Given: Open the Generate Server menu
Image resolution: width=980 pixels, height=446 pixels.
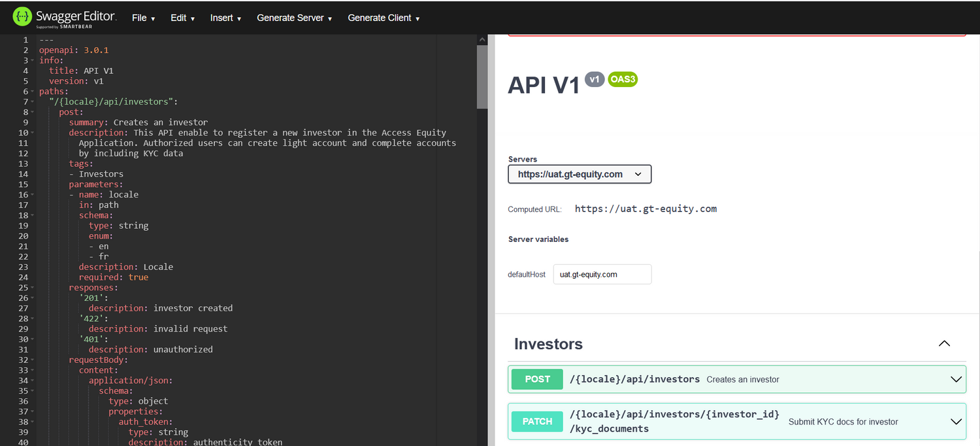Looking at the screenshot, I should pyautogui.click(x=294, y=18).
